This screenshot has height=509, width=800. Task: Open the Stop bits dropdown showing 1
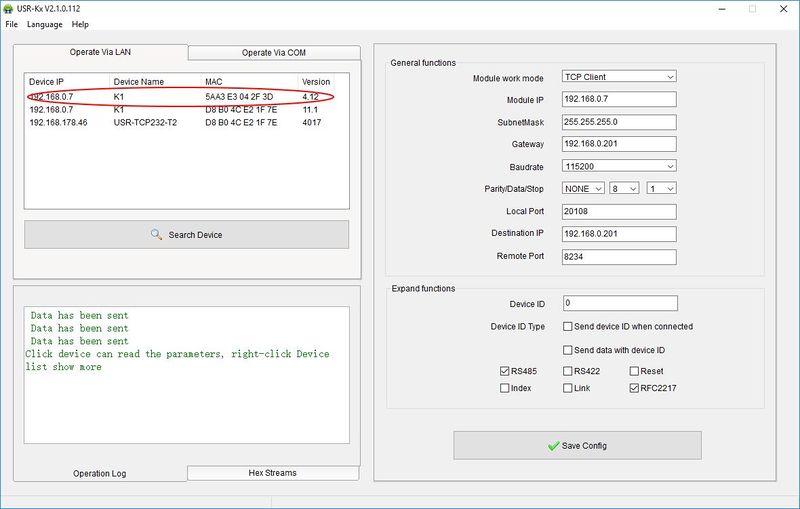[x=661, y=189]
